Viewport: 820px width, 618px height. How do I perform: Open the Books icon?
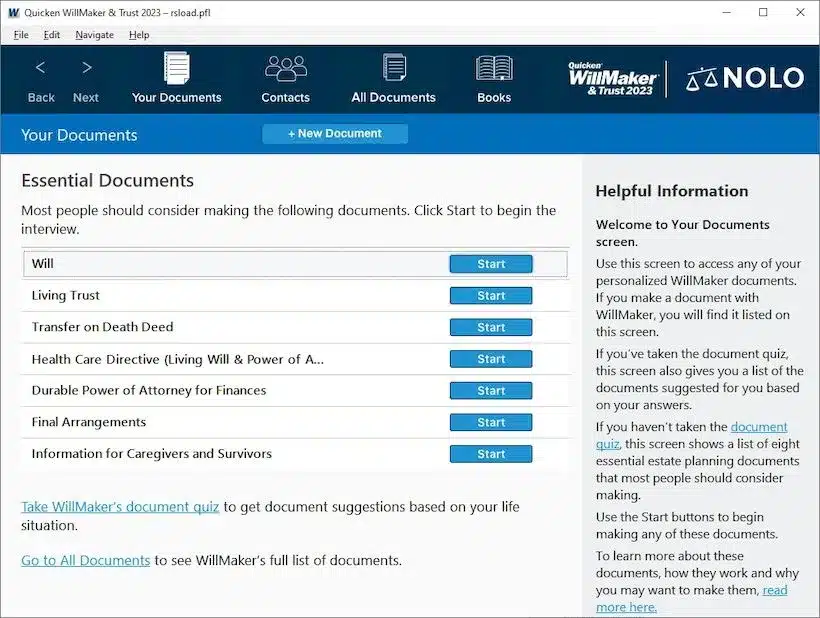coord(494,68)
